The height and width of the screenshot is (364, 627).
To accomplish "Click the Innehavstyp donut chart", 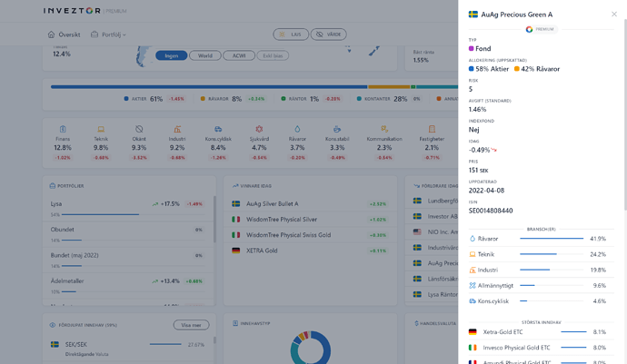I will coord(310,349).
